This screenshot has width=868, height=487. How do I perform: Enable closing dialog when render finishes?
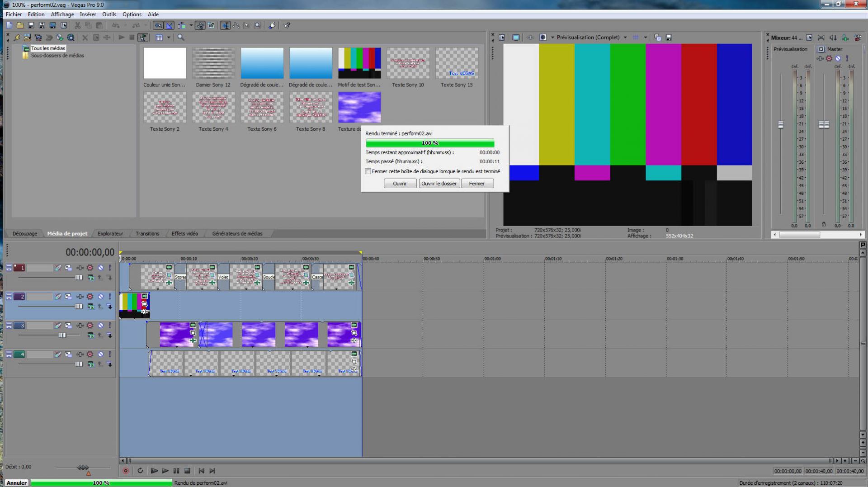(x=368, y=171)
